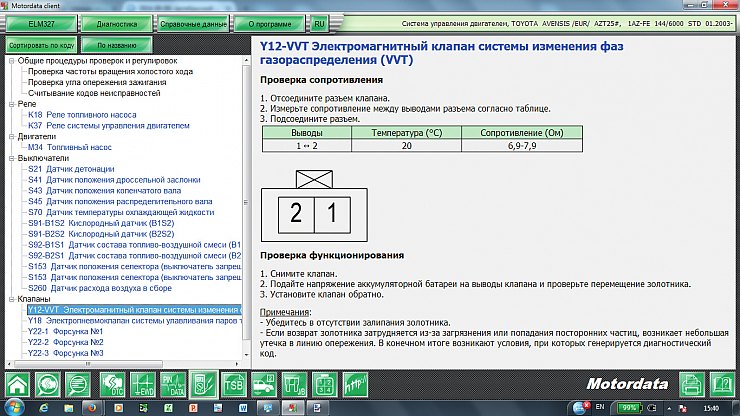The height and width of the screenshot is (416, 740).
Task: Select S91-B1S2 Кислородный датчик
Action: [101, 223]
